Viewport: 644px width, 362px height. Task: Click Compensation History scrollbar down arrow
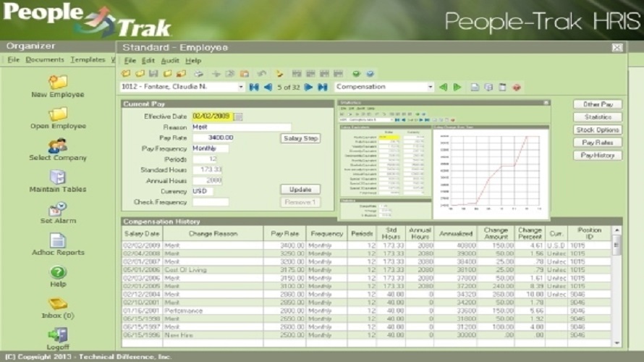617,342
